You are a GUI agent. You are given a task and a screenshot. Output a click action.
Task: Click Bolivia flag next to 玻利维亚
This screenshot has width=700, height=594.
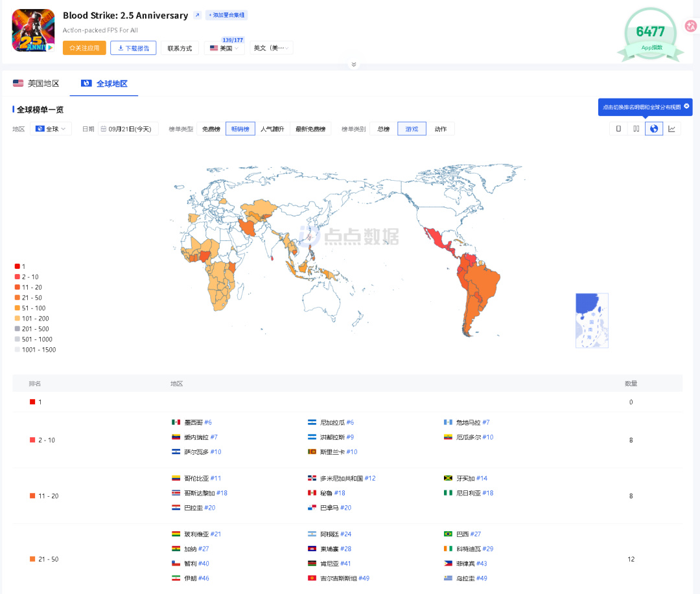coord(176,534)
